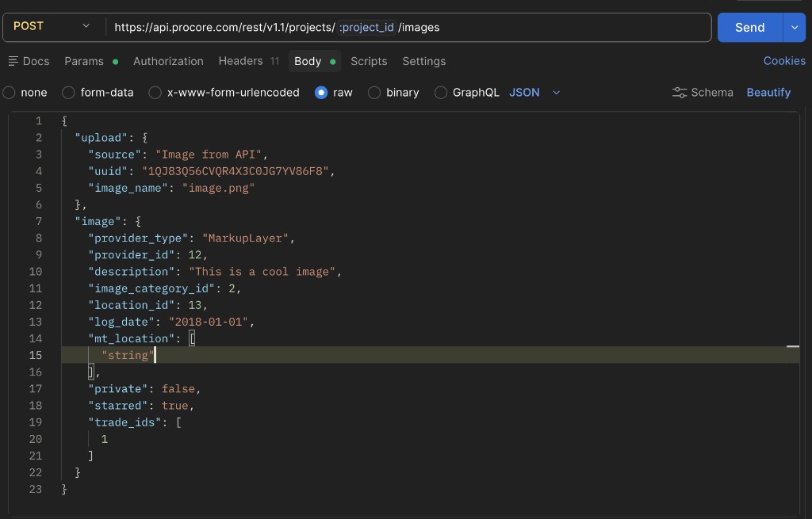Beautify the JSON body
The image size is (812, 519).
(x=768, y=93)
